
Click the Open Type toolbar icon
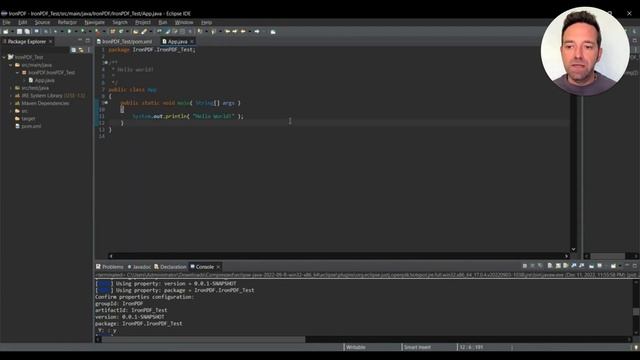point(136,31)
